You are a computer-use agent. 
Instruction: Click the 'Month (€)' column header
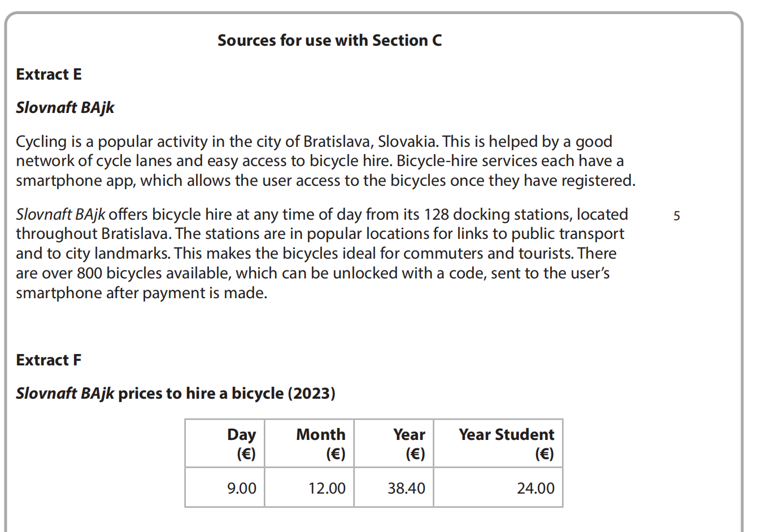coord(320,443)
